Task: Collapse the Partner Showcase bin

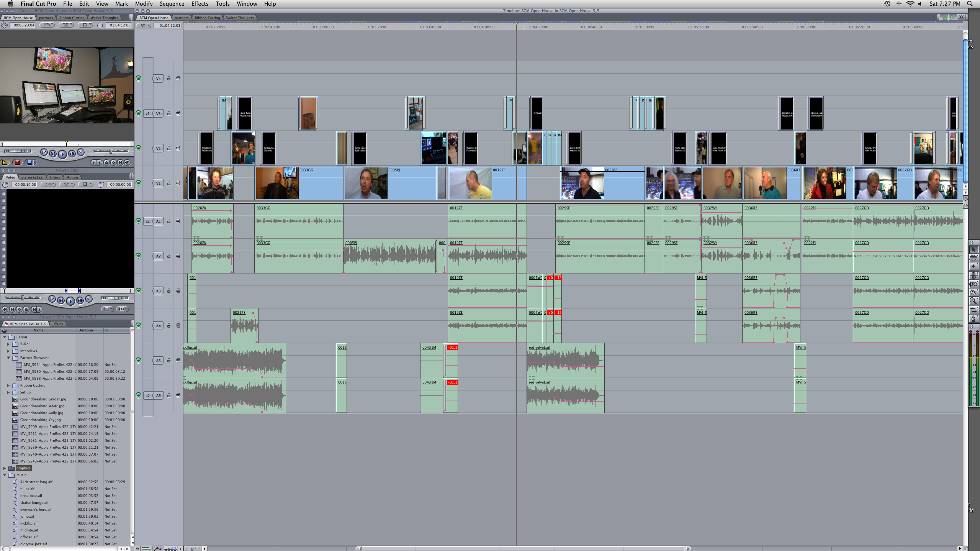Action: coord(8,358)
